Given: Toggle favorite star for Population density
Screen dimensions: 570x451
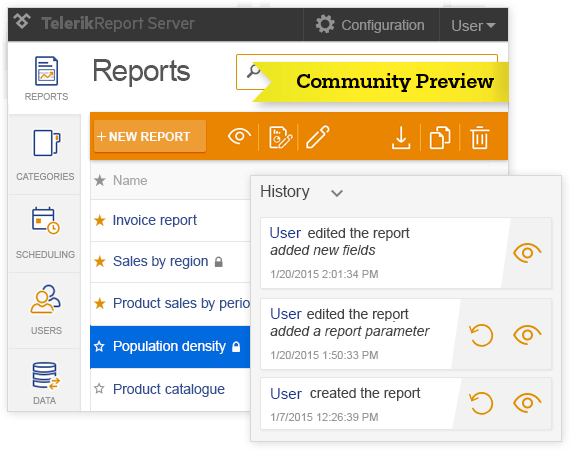Looking at the screenshot, I should tap(99, 346).
